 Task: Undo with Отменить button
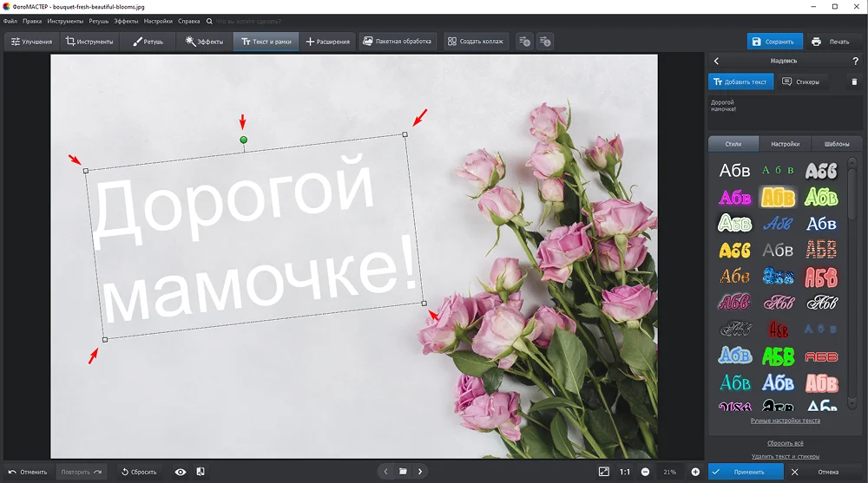28,472
